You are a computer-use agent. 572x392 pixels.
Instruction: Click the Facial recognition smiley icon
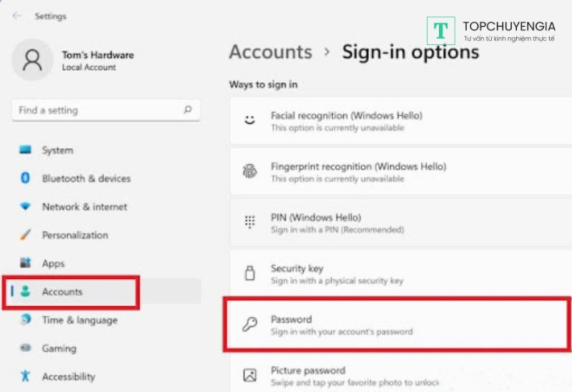coord(250,121)
